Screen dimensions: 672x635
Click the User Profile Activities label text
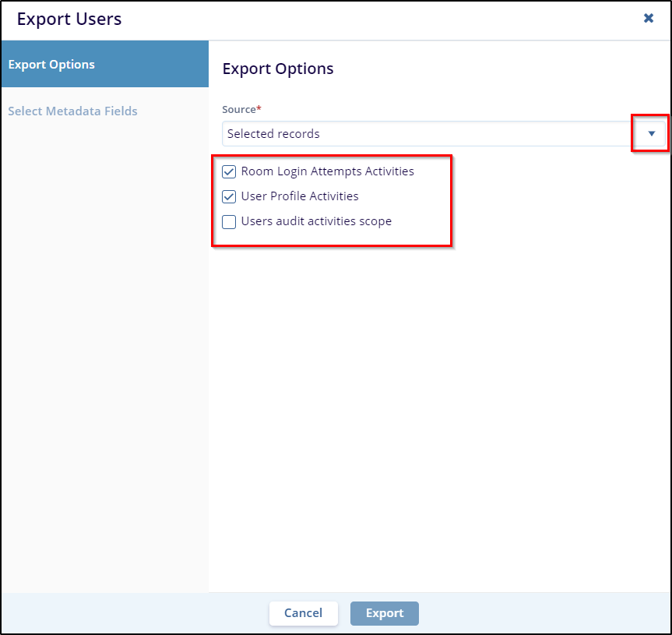point(300,196)
